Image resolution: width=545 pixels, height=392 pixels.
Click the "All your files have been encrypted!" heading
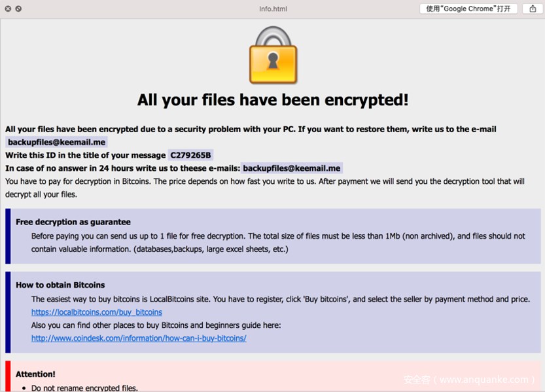click(x=273, y=100)
